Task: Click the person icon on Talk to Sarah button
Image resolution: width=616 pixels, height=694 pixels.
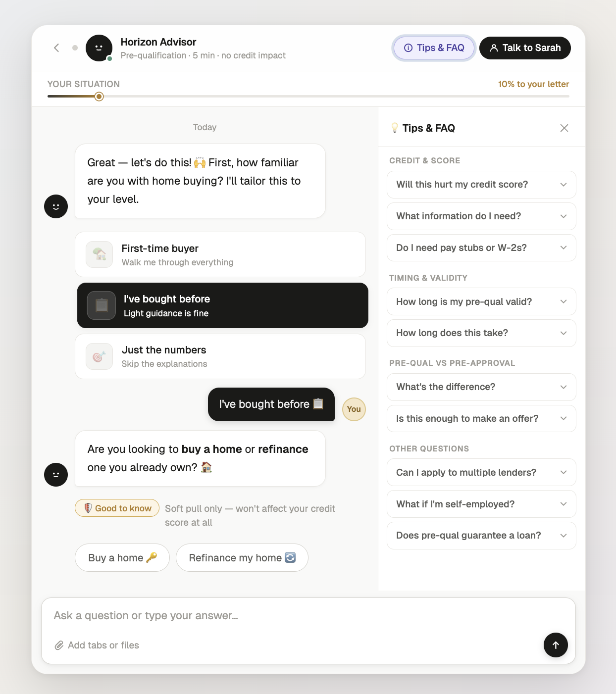Action: pos(494,48)
